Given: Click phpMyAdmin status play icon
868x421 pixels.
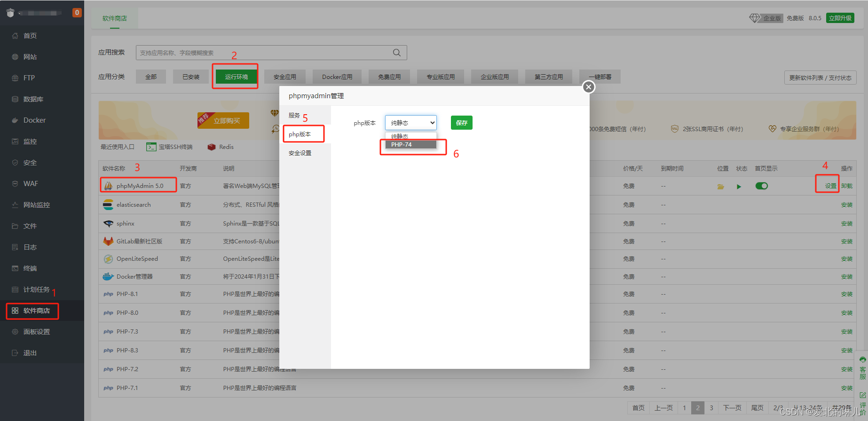Looking at the screenshot, I should point(739,187).
